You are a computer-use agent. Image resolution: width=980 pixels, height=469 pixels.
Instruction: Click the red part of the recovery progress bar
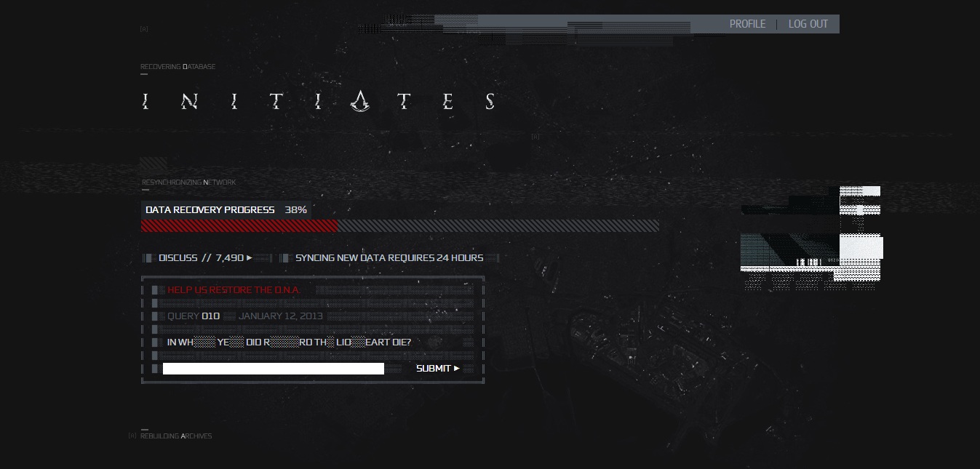(239, 226)
